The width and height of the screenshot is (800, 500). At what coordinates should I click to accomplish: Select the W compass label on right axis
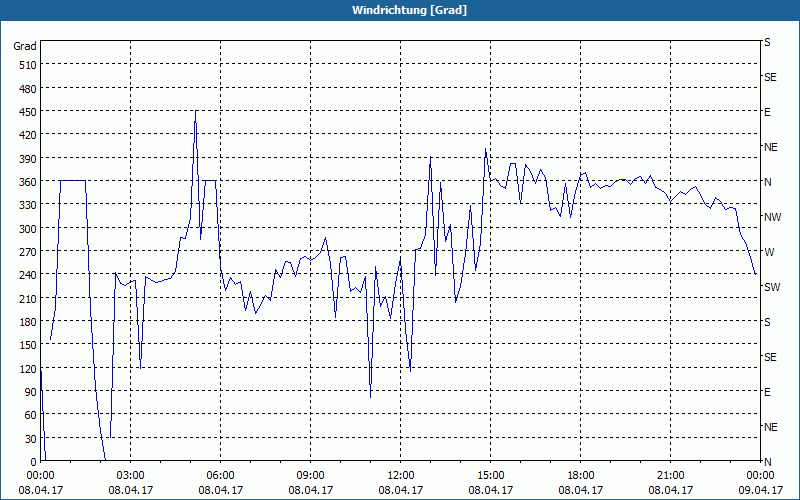click(x=769, y=251)
